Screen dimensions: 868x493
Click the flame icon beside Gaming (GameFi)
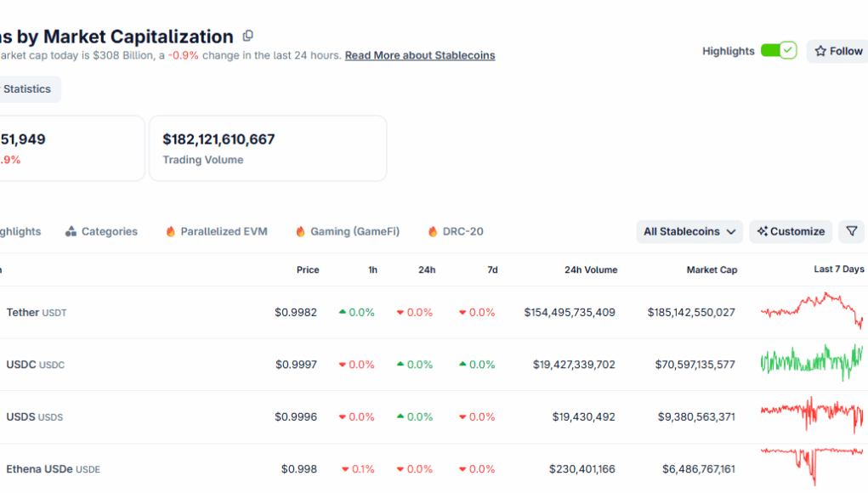300,231
